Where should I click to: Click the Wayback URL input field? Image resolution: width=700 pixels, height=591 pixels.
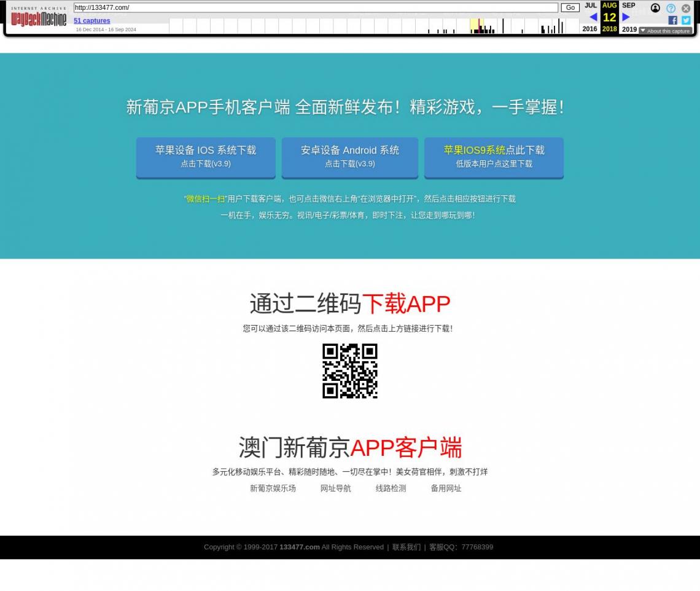[x=316, y=7]
